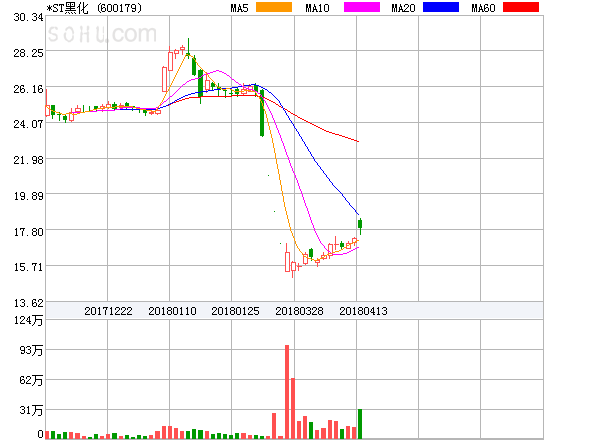The image size is (600, 440).
Task: Click the 28.25 price axis label
Action: (28, 53)
